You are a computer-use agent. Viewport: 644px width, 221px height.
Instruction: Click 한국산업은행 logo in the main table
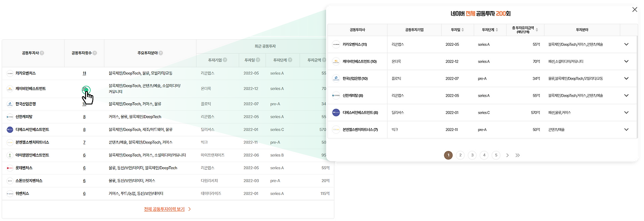coord(10,104)
